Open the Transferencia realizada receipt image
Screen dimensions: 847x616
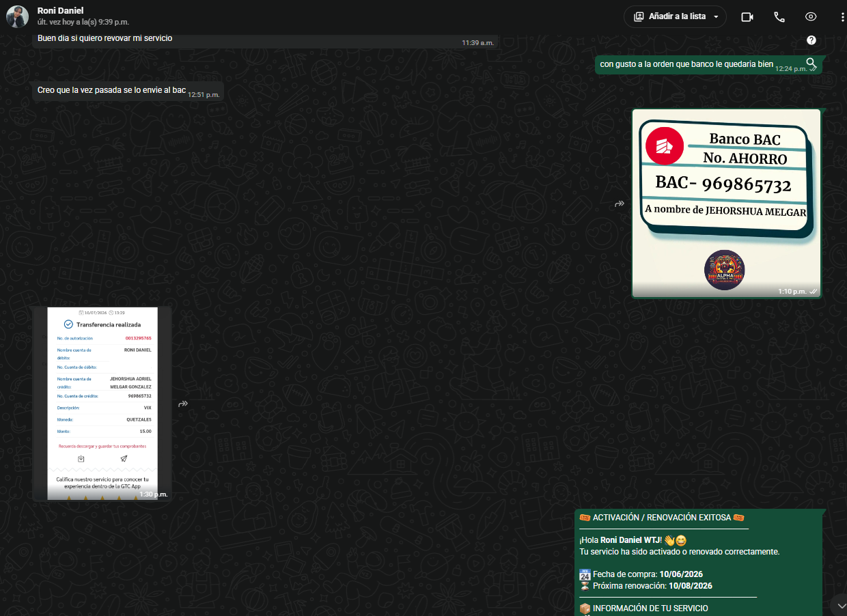coord(102,404)
